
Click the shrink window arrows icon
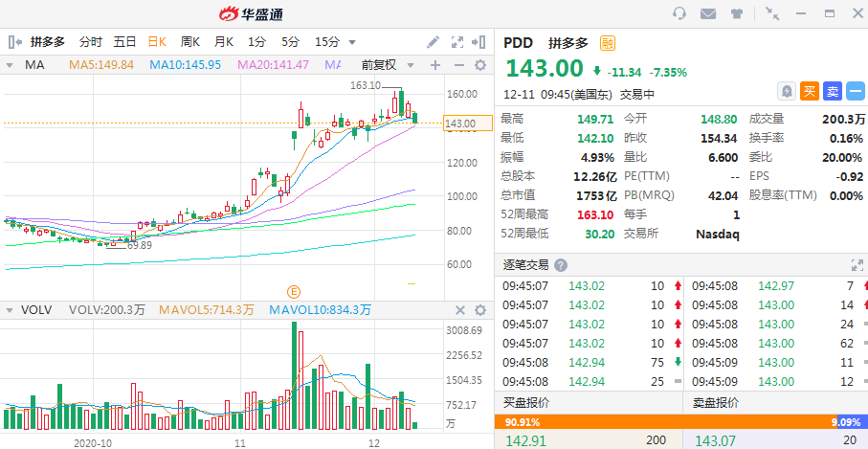pos(772,13)
